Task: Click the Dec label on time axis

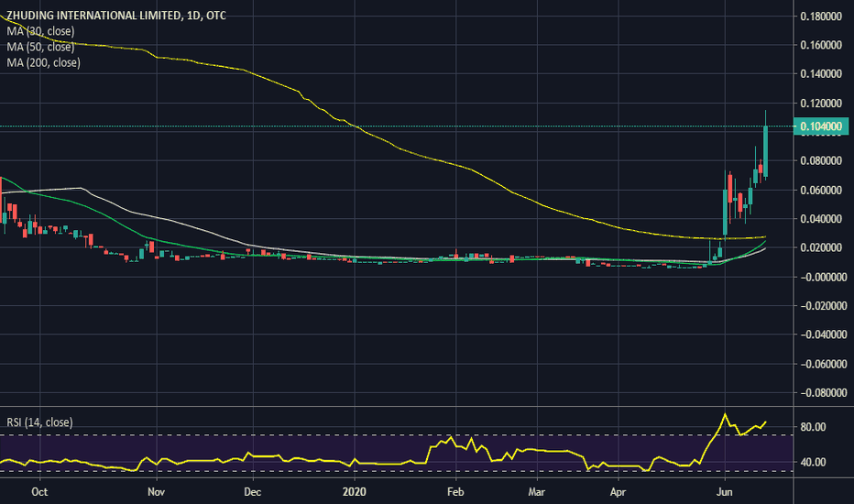Action: pyautogui.click(x=252, y=492)
